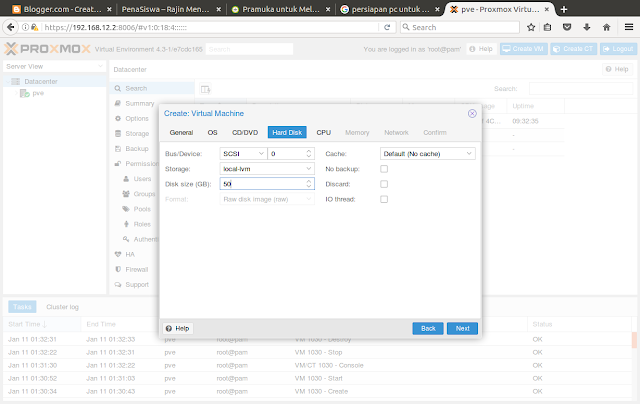Select the Tasks tab in log panel

[x=22, y=307]
